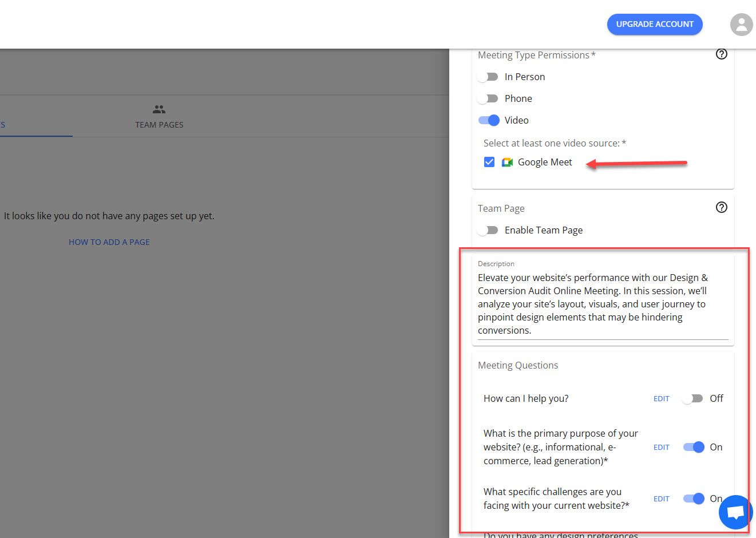Turn off the current website challenges question
The image size is (756, 538).
coord(693,499)
